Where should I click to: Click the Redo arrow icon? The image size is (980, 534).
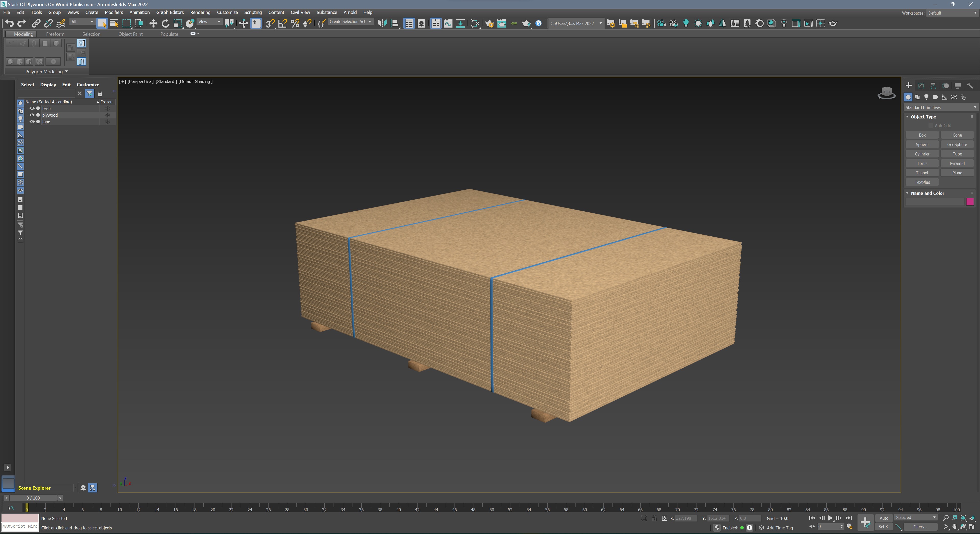point(22,23)
